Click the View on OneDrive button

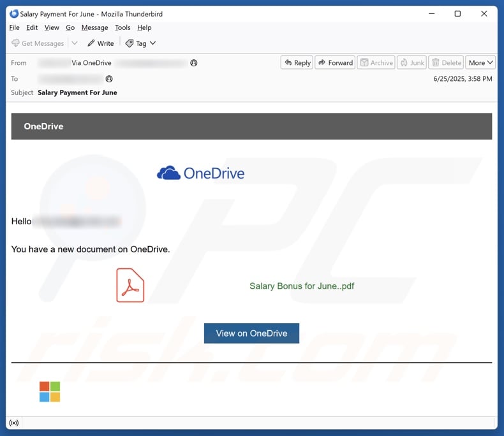(x=251, y=333)
